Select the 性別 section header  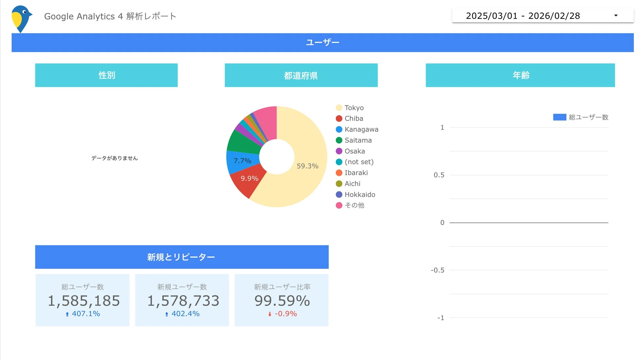[x=106, y=75]
